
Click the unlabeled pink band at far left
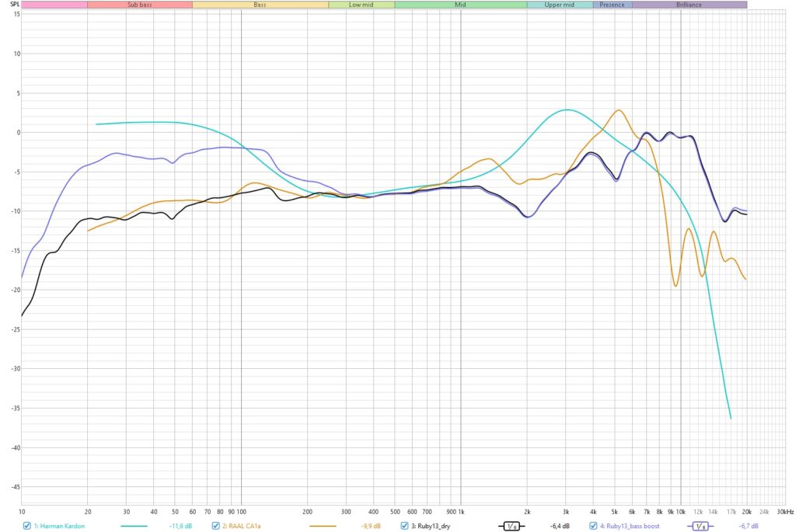(54, 5)
